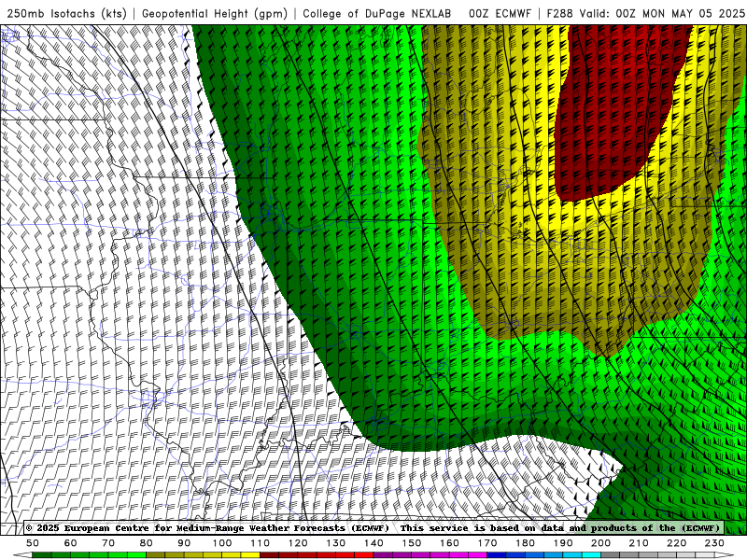The width and height of the screenshot is (747, 560).
Task: Pick the darkest green swatch at colorbar start
Action: click(42, 555)
